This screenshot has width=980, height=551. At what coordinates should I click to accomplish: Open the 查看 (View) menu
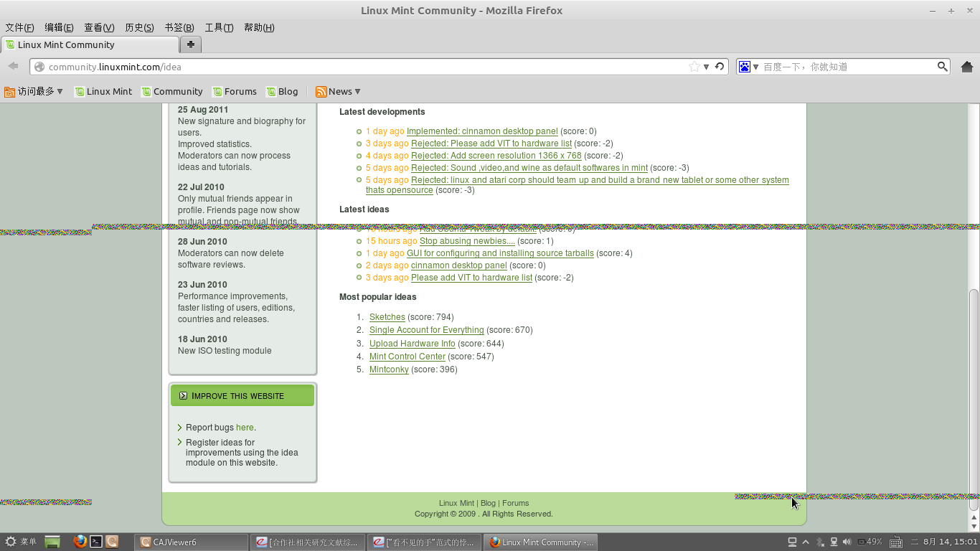(99, 27)
